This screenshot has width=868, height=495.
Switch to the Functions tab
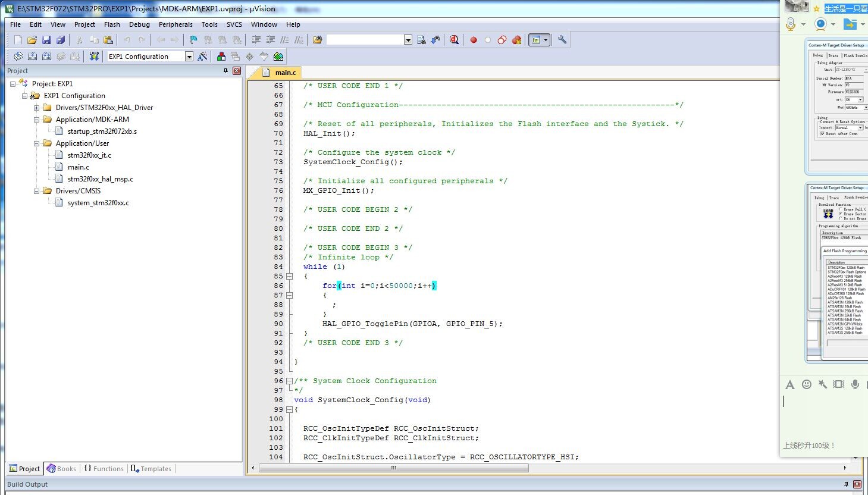click(x=104, y=469)
